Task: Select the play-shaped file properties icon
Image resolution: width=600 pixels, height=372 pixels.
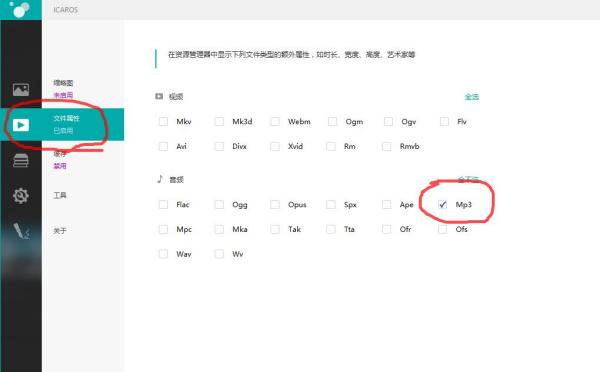Action: coord(21,125)
